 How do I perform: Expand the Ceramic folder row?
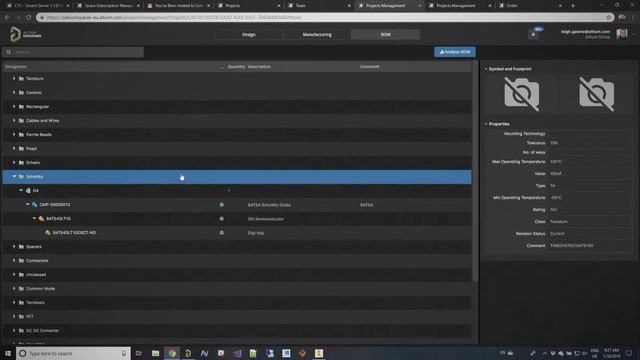[x=14, y=93]
